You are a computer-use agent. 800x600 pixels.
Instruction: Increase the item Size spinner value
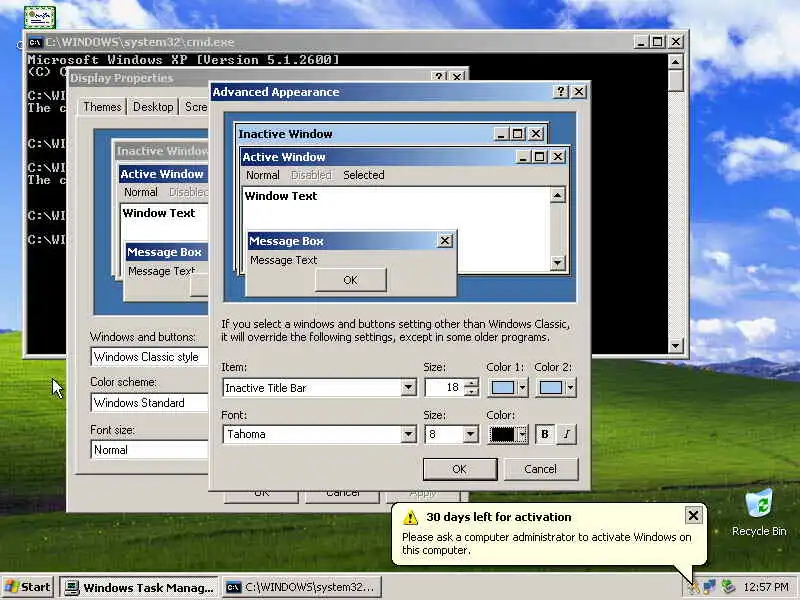pos(472,383)
